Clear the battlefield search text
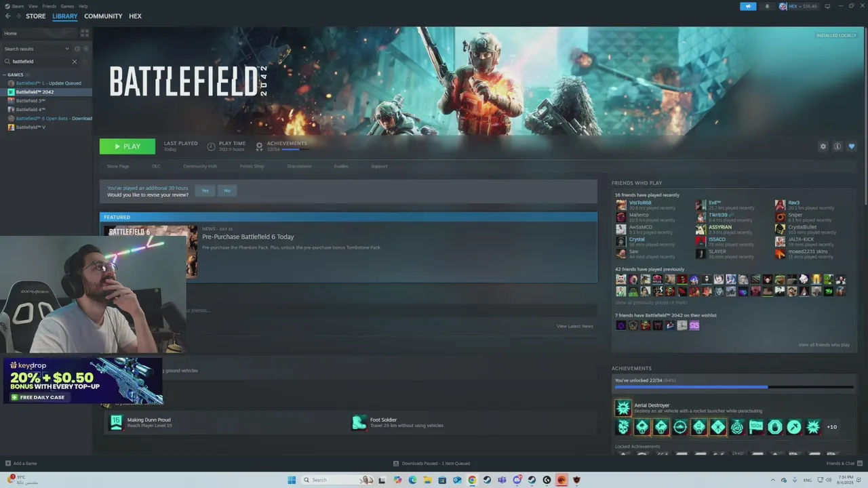 click(x=75, y=62)
